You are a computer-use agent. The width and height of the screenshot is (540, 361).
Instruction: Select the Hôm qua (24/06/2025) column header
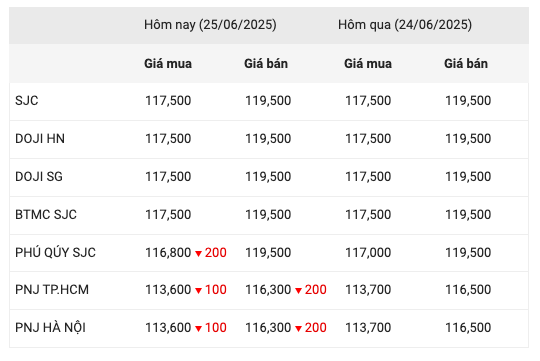tap(405, 25)
